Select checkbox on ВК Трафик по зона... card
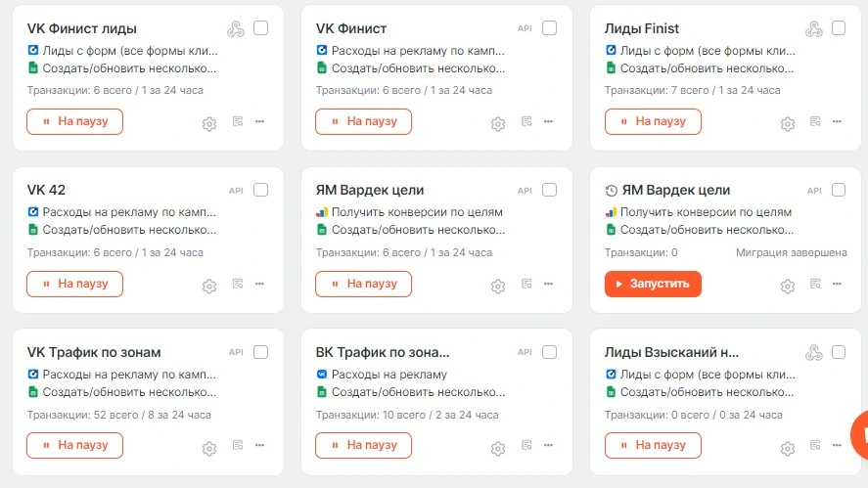868x488 pixels. [x=550, y=352]
